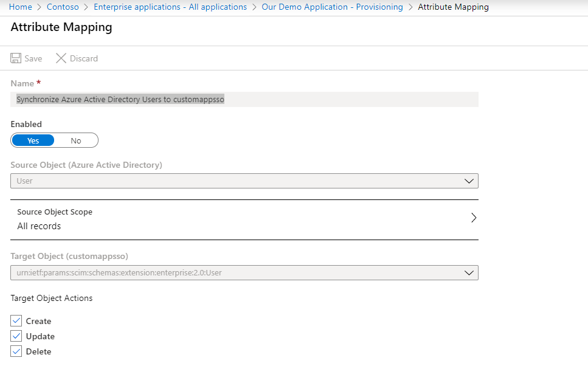Expand Source Object Scope All records
The width and height of the screenshot is (588, 366).
(x=243, y=219)
